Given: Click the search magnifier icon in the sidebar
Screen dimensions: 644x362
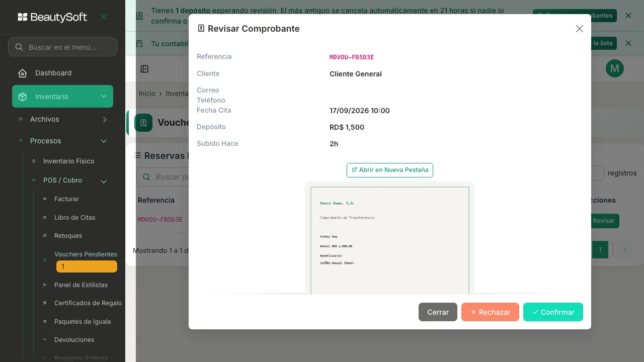Looking at the screenshot, I should (19, 47).
